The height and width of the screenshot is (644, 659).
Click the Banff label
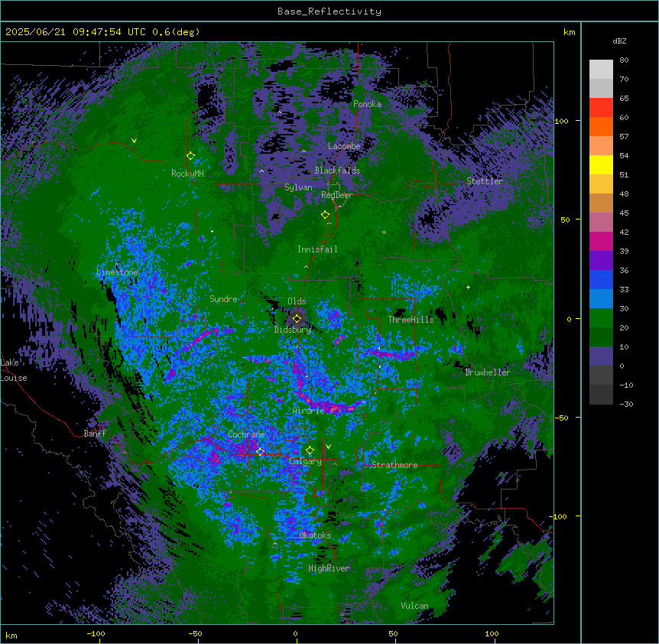point(95,434)
